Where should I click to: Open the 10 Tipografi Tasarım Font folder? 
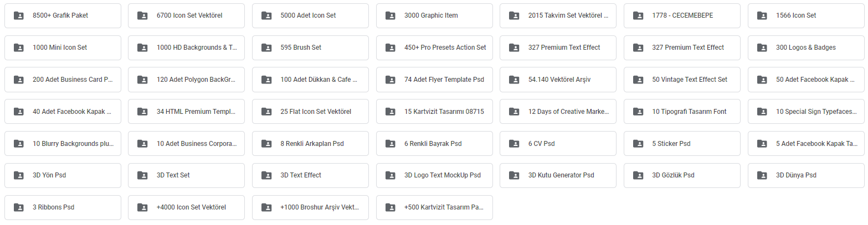coord(689,112)
